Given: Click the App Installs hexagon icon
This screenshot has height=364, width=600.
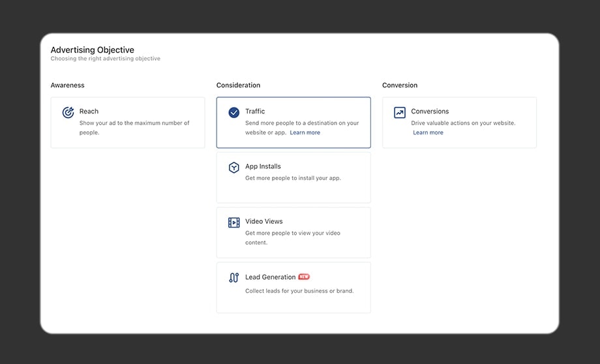Looking at the screenshot, I should click(233, 167).
